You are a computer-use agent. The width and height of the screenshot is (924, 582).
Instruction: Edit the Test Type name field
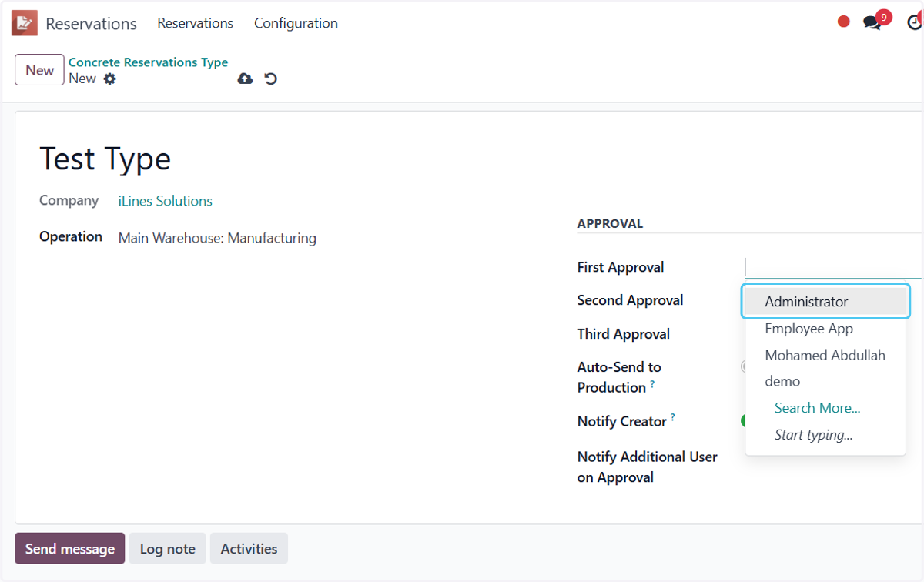point(105,159)
